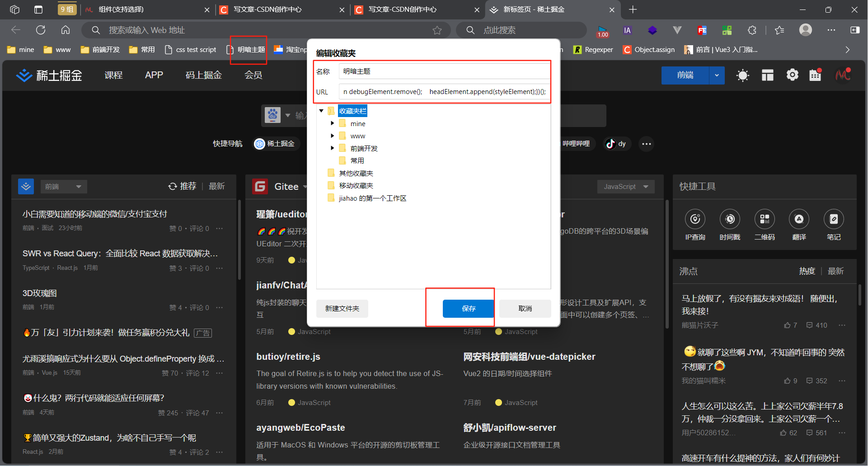Switch to first 写文章-CSDN创作中心 tab

(281, 9)
